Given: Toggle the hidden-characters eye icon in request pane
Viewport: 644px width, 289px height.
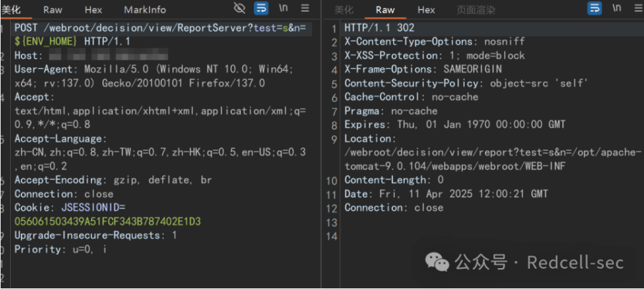Looking at the screenshot, I should pyautogui.click(x=239, y=8).
